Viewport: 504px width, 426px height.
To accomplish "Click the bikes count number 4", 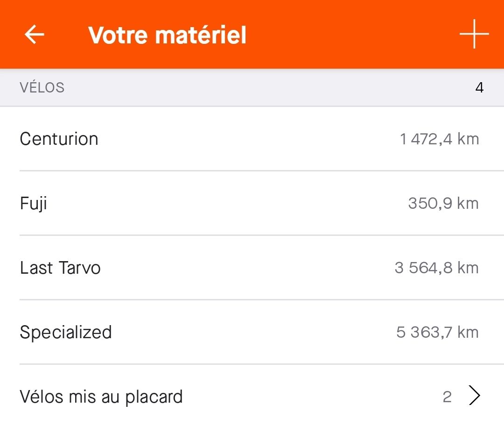I will click(479, 88).
